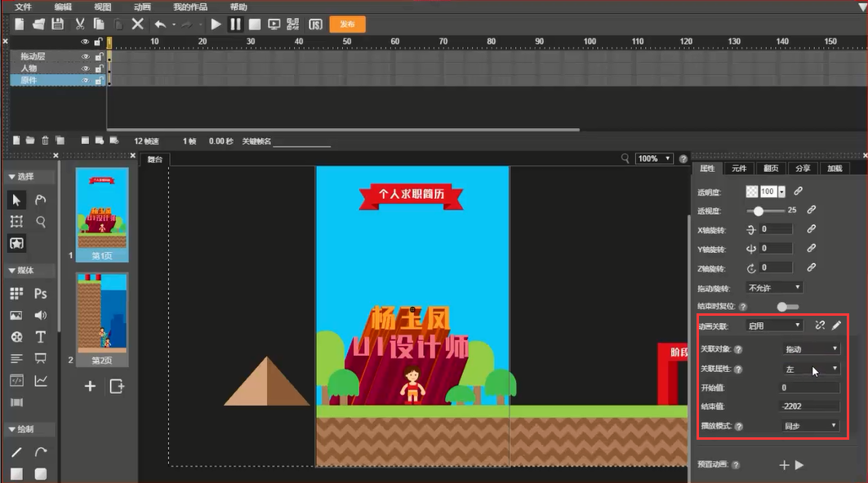Save the project with floppy icon
The height and width of the screenshot is (483, 868).
pos(58,24)
